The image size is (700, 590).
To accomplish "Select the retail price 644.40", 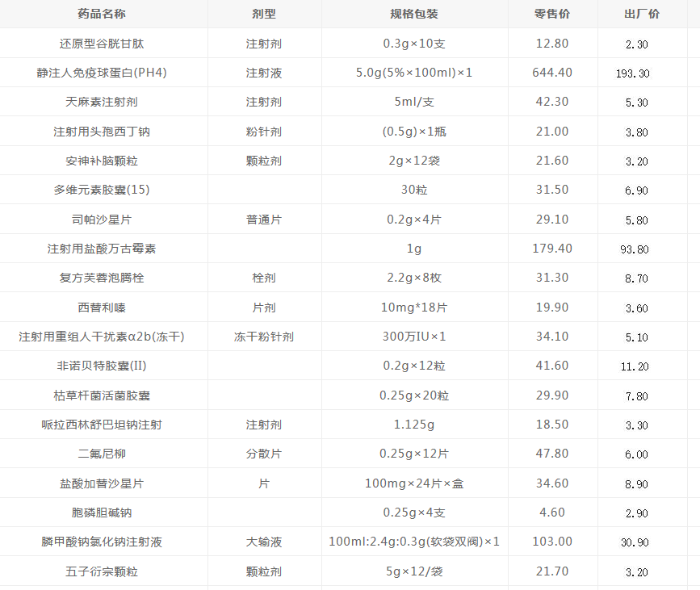I will click(552, 73).
